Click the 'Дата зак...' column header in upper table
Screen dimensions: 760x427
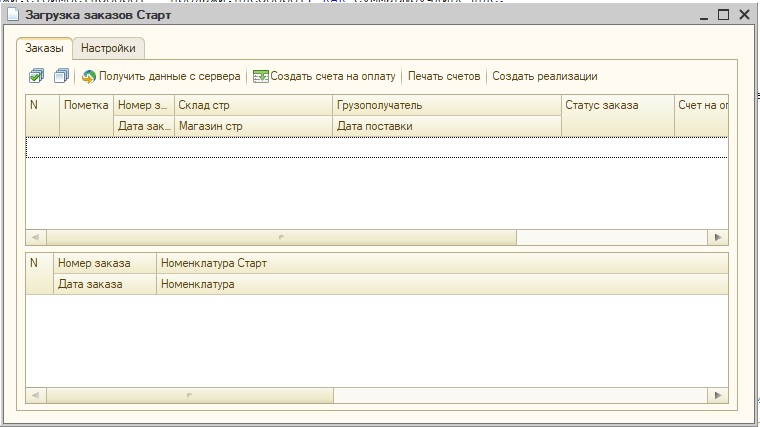pos(144,126)
